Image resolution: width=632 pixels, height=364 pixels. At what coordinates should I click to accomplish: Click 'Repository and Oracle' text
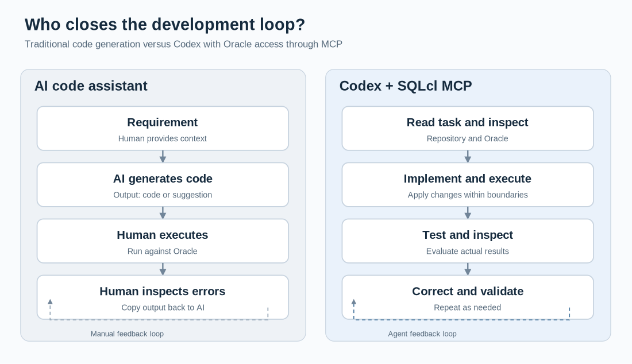tap(468, 138)
